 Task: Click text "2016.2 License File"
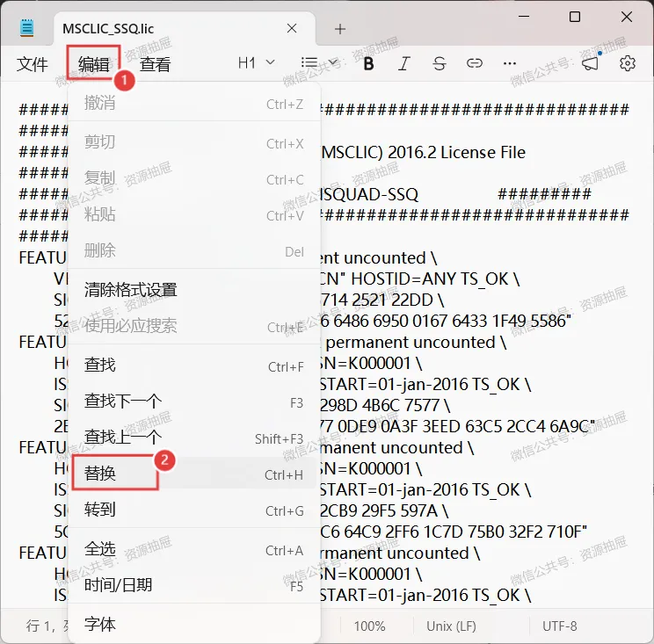[456, 153]
